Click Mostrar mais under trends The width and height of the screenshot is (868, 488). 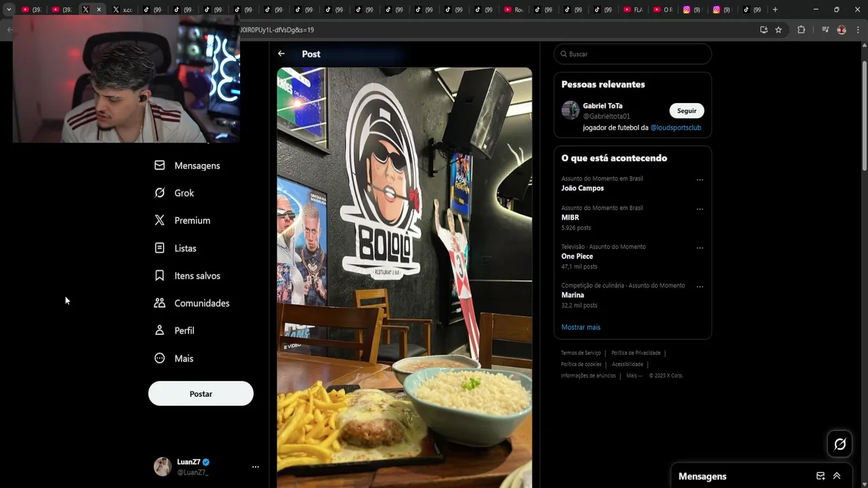[580, 327]
